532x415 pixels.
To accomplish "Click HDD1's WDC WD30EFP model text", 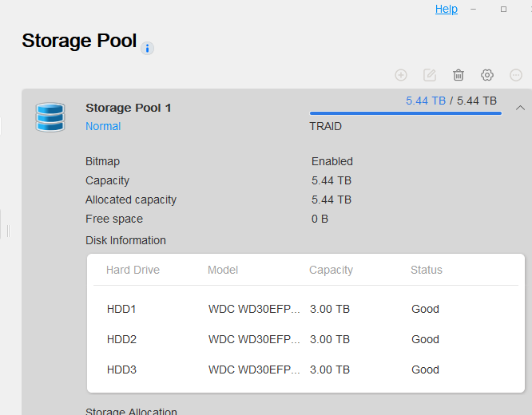I will [254, 309].
